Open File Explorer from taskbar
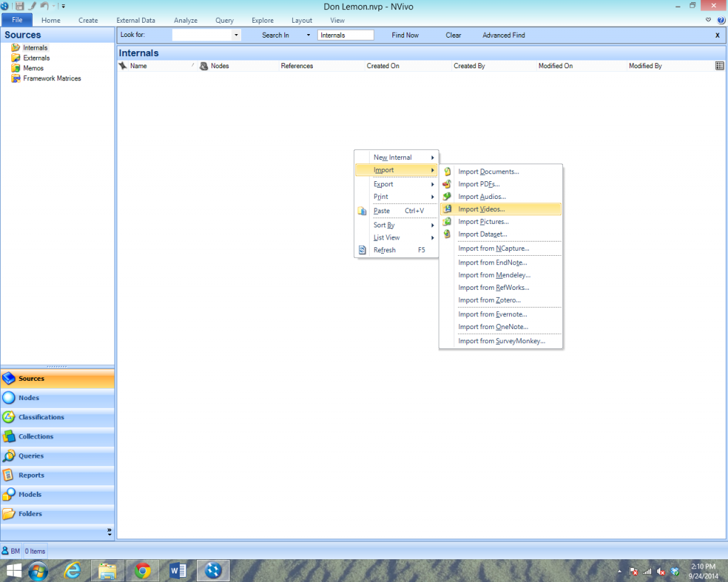This screenshot has width=728, height=582. pos(107,570)
